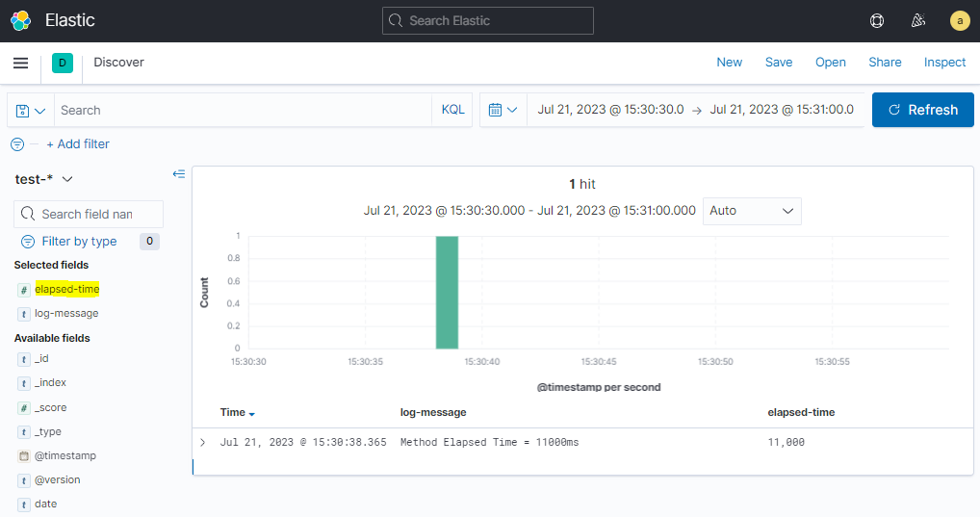Open the Auto interval dropdown
The height and width of the screenshot is (517, 980).
pyautogui.click(x=752, y=211)
